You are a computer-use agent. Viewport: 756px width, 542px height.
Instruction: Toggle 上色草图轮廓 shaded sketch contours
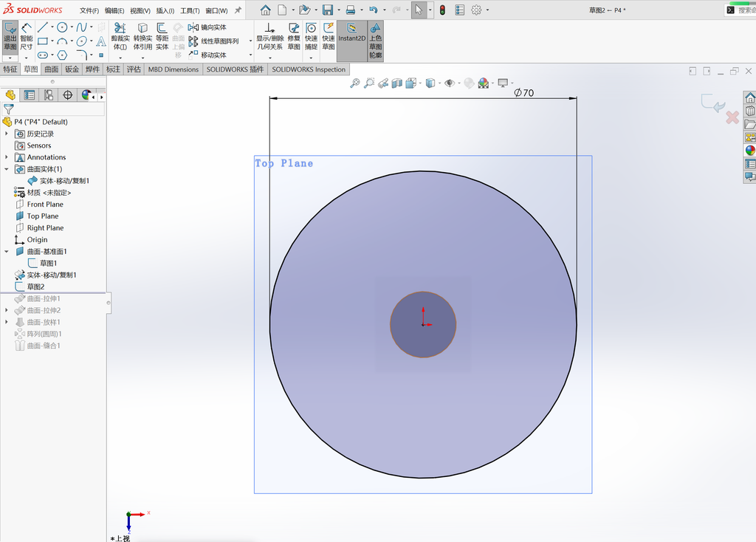(376, 41)
